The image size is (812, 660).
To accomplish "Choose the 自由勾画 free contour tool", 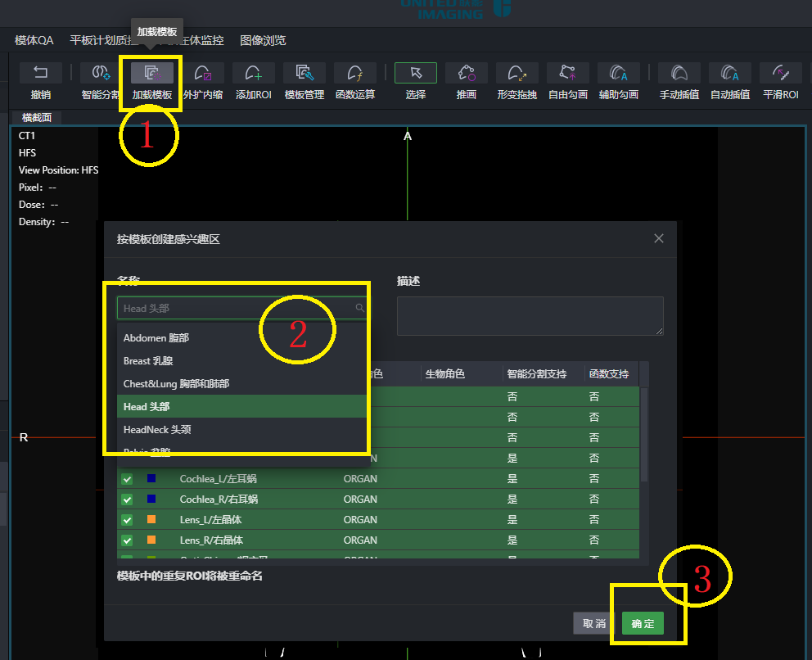I will pyautogui.click(x=567, y=81).
